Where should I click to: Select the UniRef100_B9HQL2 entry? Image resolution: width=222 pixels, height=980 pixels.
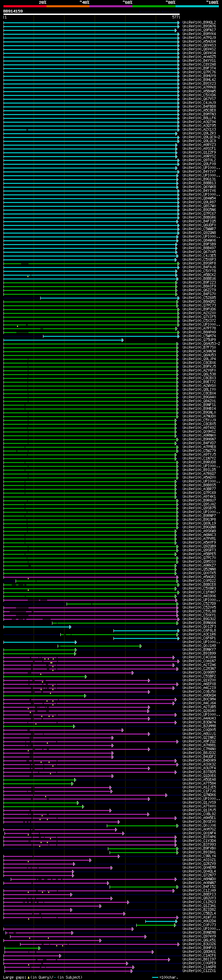pyautogui.click(x=199, y=23)
